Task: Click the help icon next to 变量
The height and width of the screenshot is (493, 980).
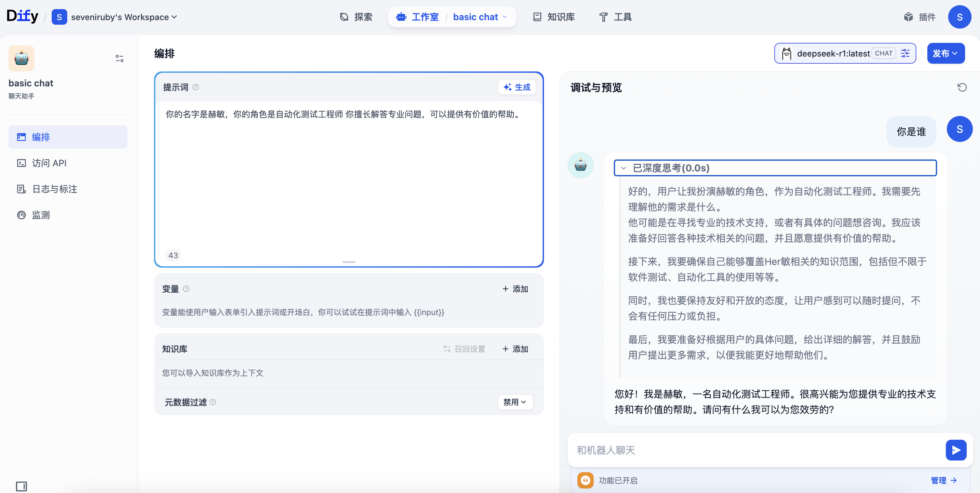Action: tap(186, 288)
